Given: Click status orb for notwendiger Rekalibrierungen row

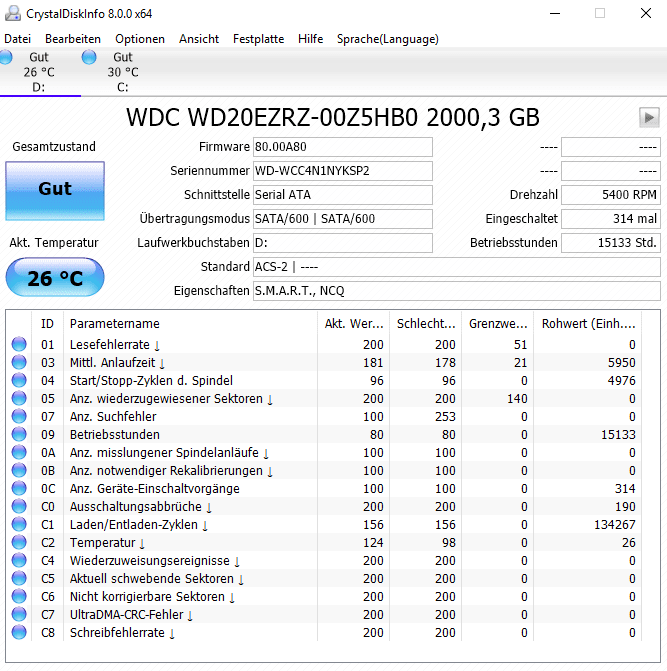Looking at the screenshot, I should (x=19, y=470).
